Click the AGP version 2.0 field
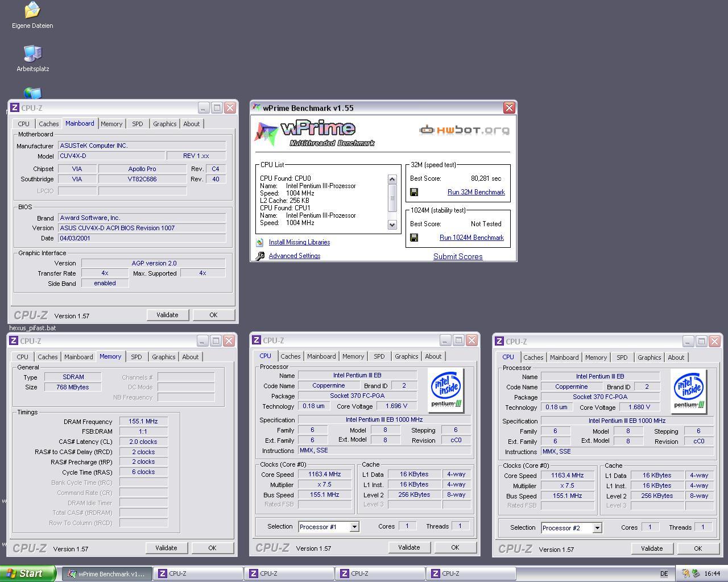 click(154, 263)
